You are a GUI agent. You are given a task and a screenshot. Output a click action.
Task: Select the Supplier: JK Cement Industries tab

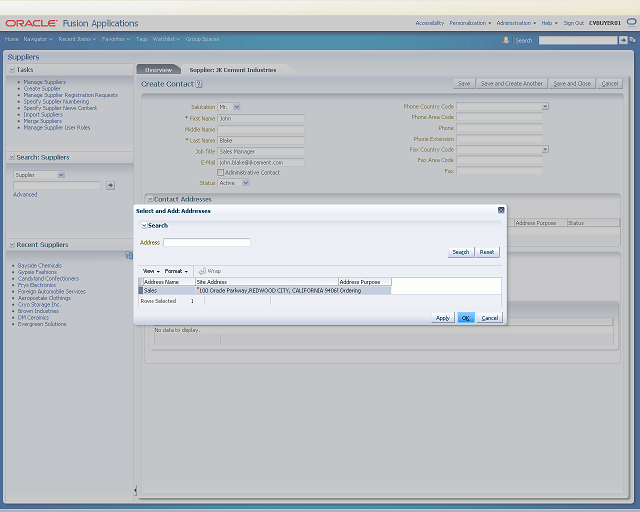coord(233,70)
